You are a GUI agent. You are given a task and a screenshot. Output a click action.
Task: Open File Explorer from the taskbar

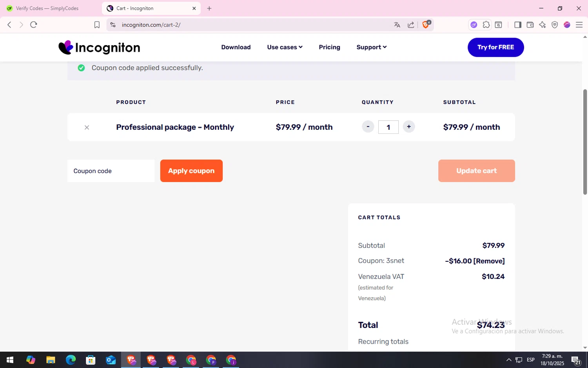51,360
